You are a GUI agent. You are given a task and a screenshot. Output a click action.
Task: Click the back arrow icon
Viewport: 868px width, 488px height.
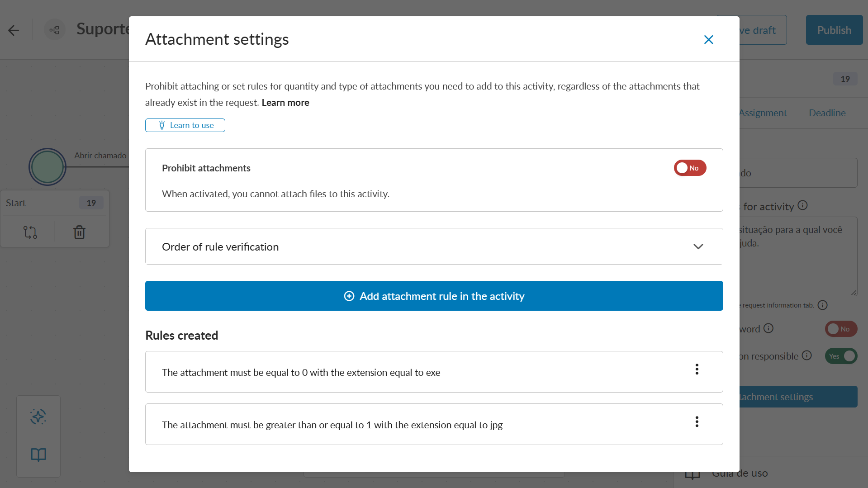click(x=14, y=30)
